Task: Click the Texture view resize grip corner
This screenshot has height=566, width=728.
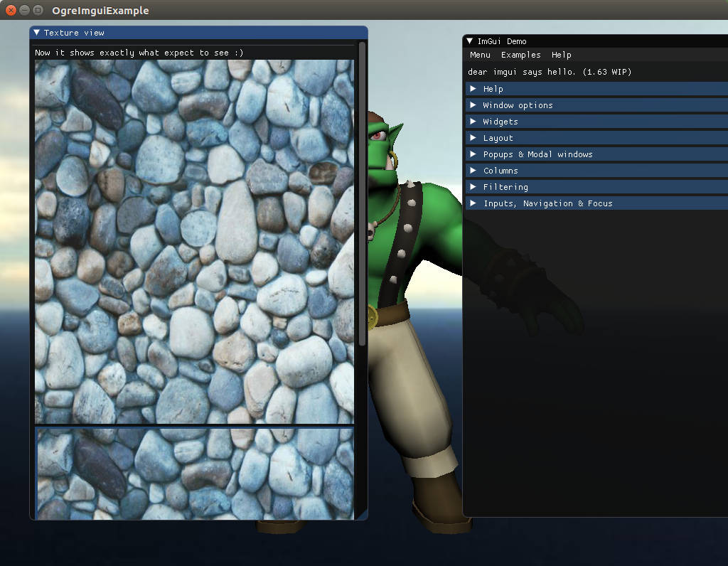Action: (x=363, y=515)
